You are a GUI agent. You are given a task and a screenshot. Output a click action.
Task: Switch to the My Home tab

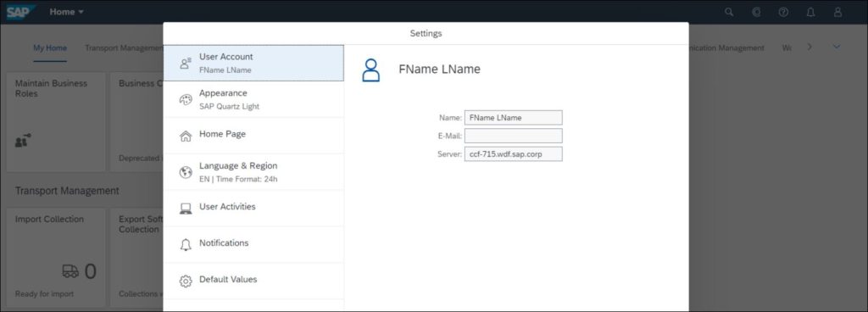pyautogui.click(x=50, y=48)
